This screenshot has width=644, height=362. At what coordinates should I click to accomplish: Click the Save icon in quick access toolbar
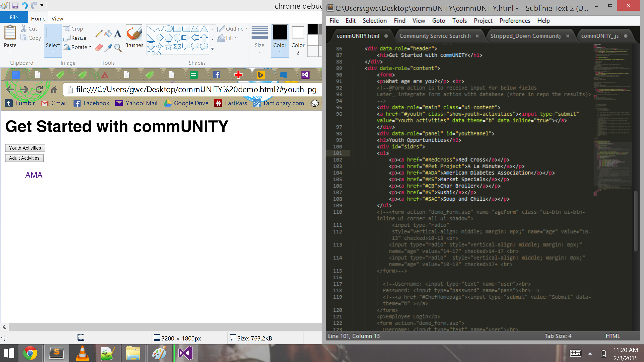pyautogui.click(x=15, y=5)
